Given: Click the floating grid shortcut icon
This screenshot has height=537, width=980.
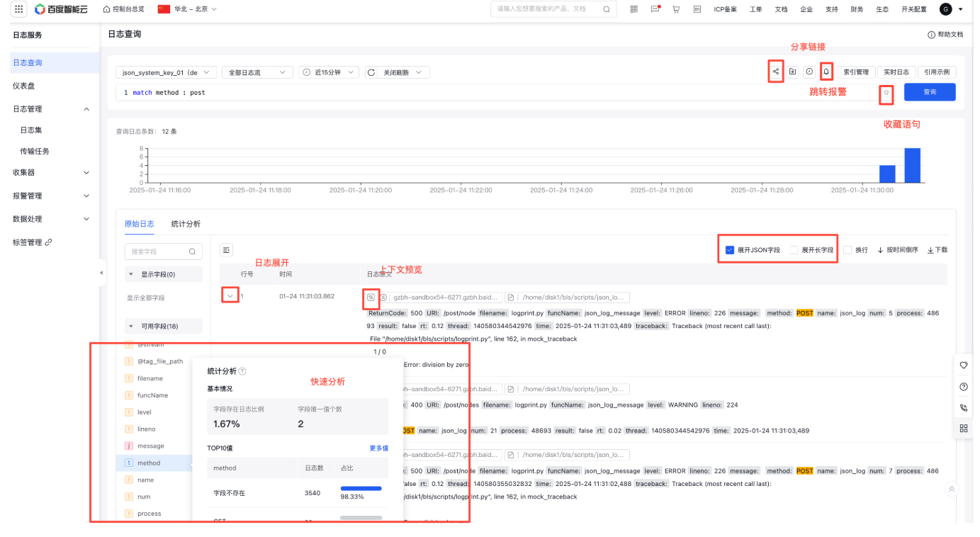Looking at the screenshot, I should pyautogui.click(x=964, y=428).
